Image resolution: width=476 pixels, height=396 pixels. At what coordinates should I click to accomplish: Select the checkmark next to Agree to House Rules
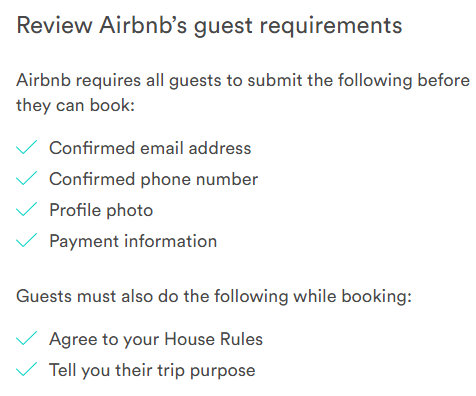[x=26, y=338]
